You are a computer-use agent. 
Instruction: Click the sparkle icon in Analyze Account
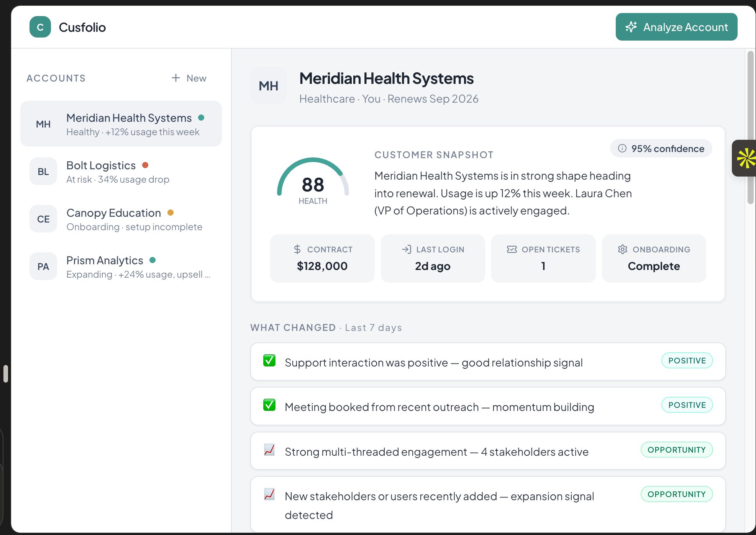[631, 27]
